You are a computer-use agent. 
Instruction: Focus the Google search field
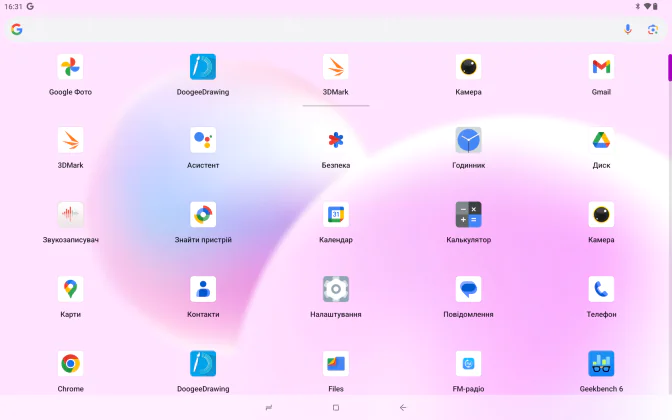click(x=336, y=29)
